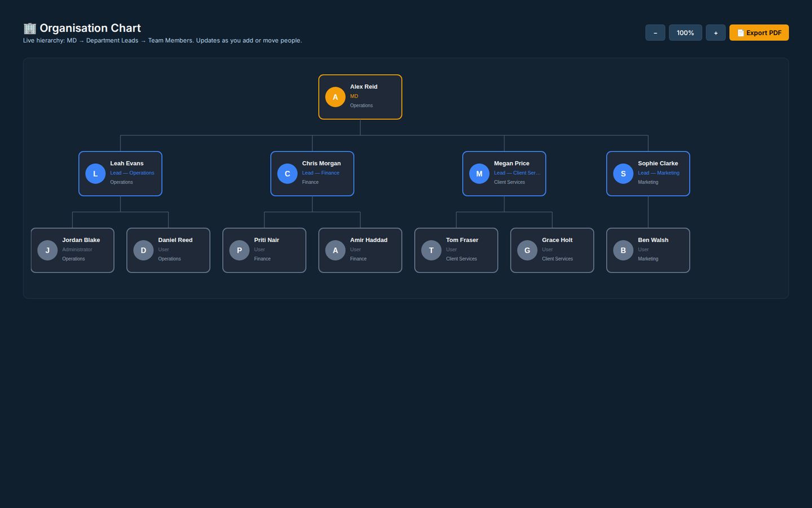
Task: Click the name Jordan Blake
Action: 81,240
